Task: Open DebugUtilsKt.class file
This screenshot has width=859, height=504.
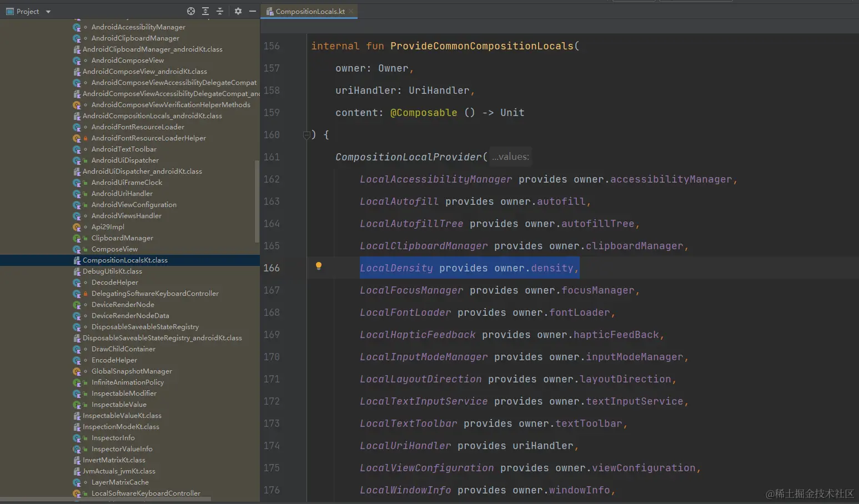Action: tap(112, 271)
